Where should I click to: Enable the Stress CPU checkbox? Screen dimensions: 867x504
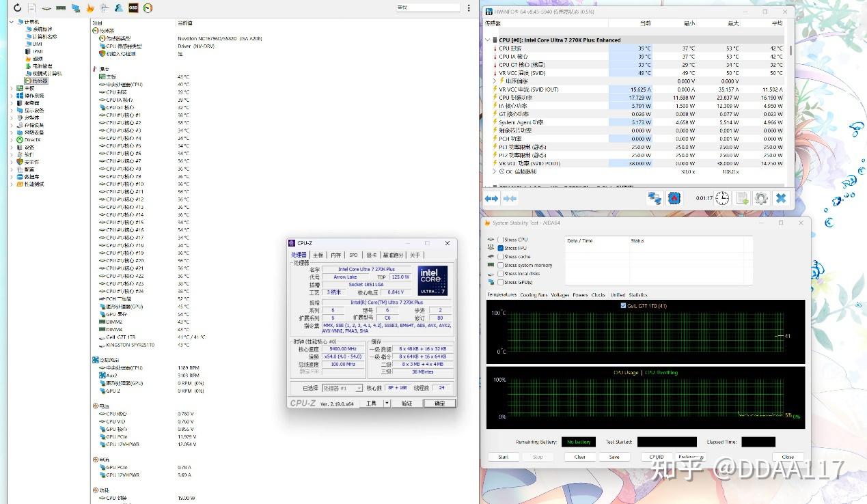click(x=501, y=240)
